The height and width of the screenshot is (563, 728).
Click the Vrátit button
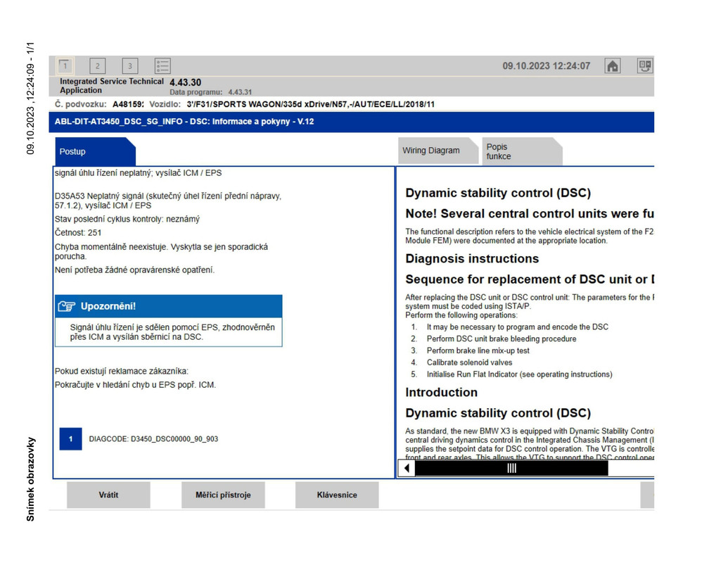tap(108, 495)
